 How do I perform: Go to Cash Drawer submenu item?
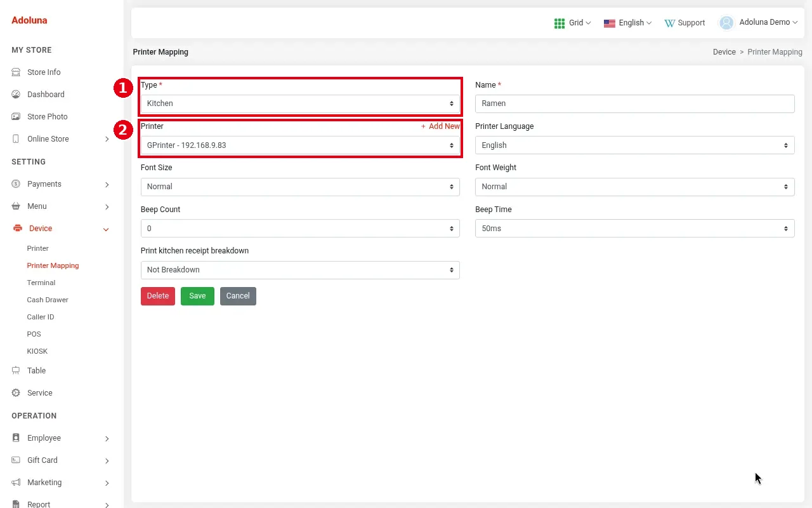tap(47, 300)
